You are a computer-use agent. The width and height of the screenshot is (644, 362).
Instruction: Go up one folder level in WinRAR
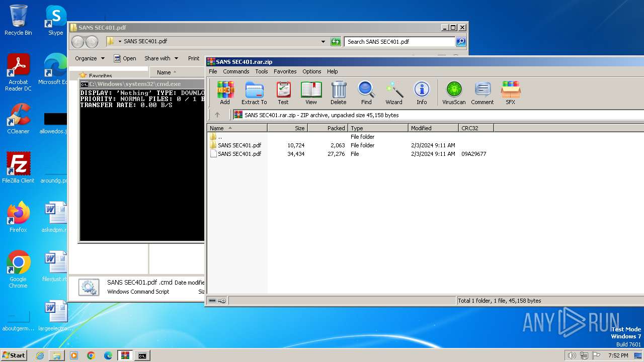(217, 115)
